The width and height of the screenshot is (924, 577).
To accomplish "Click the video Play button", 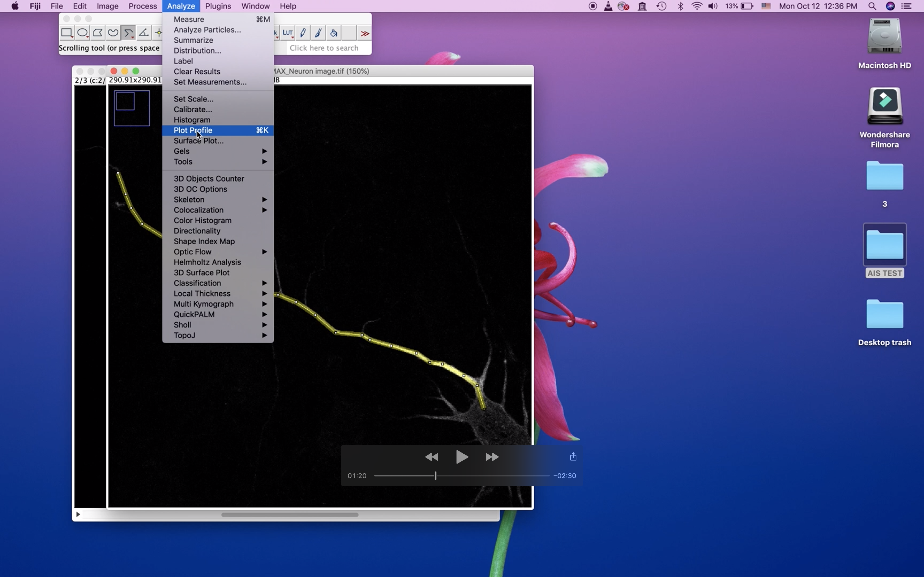I will tap(462, 457).
